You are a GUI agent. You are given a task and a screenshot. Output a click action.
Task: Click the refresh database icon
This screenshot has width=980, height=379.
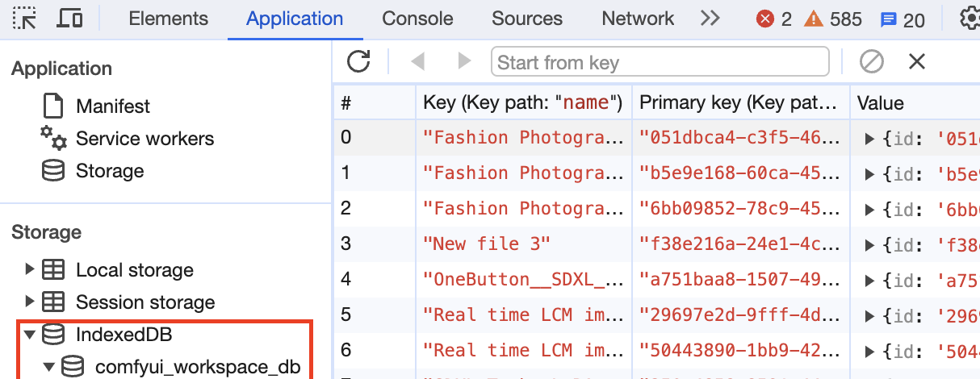(x=358, y=61)
